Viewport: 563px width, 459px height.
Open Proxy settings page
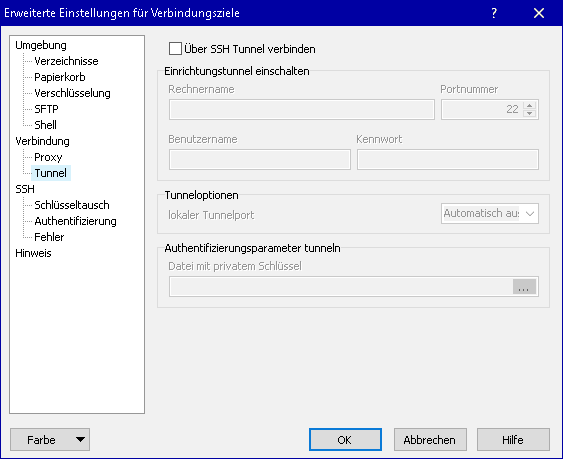point(48,157)
